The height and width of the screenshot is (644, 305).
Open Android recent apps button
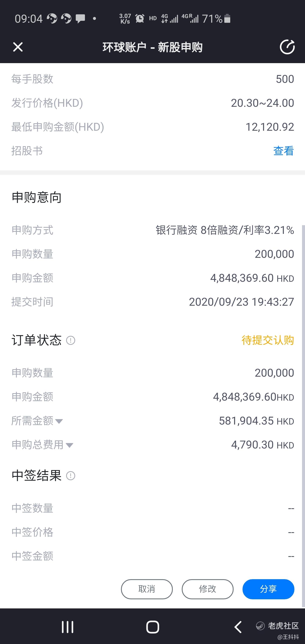tap(68, 627)
